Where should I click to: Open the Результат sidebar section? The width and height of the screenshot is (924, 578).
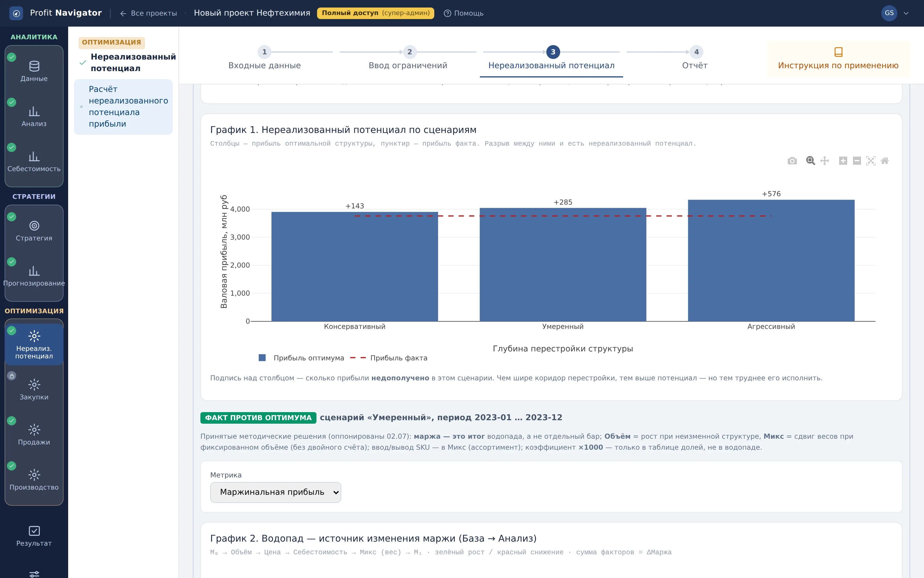(x=34, y=536)
